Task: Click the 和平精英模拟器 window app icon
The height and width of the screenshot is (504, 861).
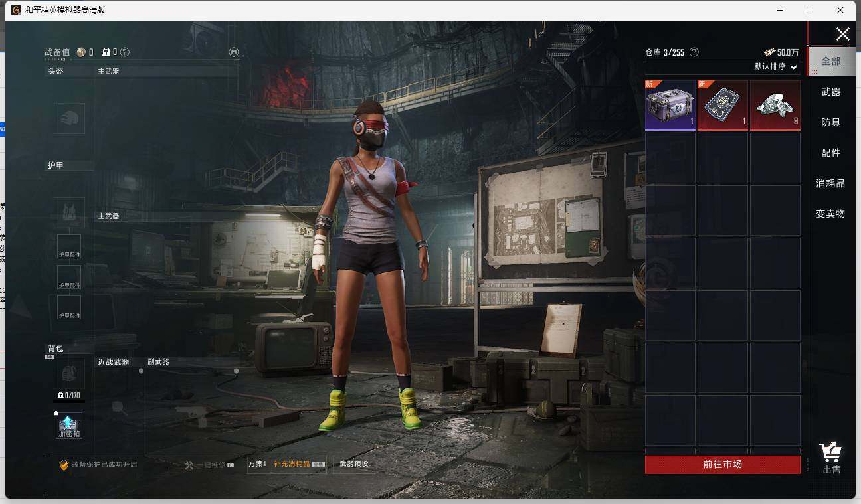Action: point(15,10)
